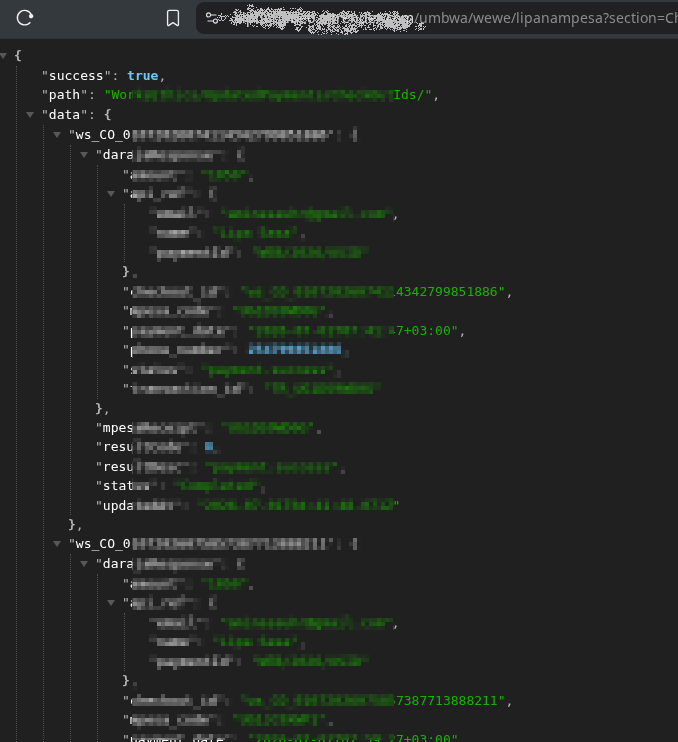Select the "data" key label
The width and height of the screenshot is (678, 742).
(x=64, y=115)
